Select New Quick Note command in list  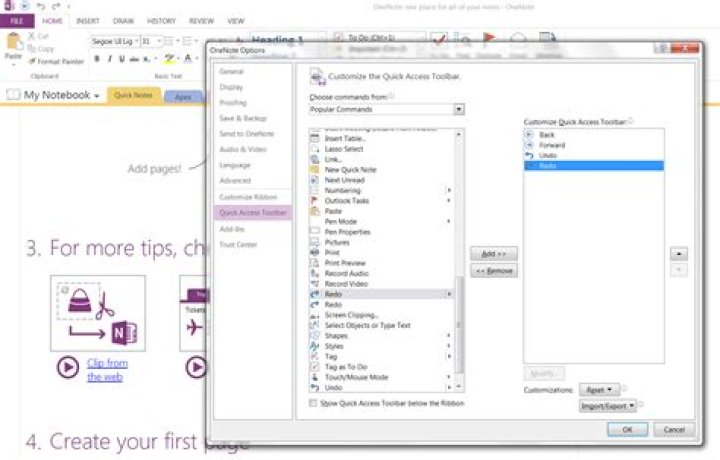381,169
